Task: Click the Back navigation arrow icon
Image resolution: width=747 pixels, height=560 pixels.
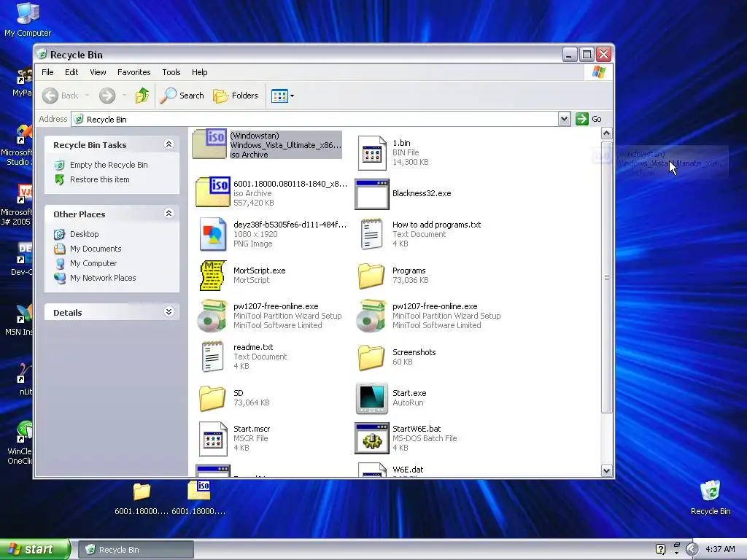Action: tap(50, 96)
